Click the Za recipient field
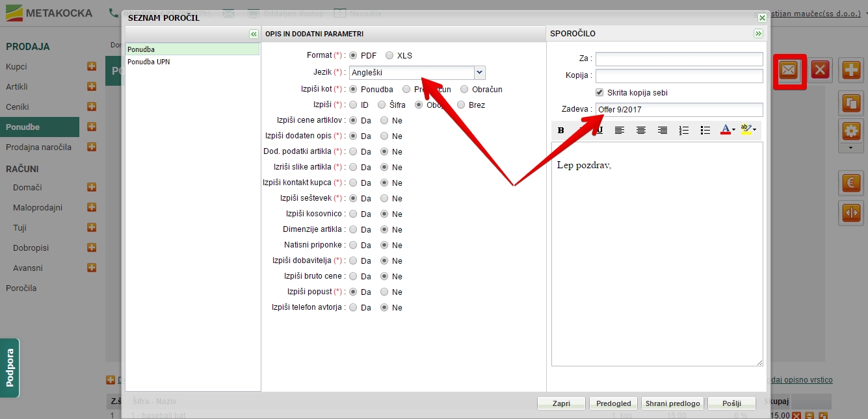 pyautogui.click(x=679, y=59)
